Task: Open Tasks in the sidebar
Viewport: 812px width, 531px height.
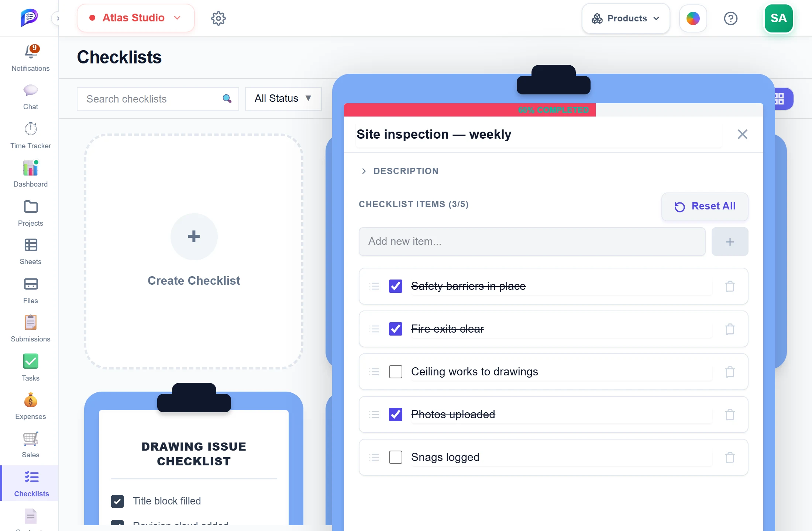Action: pos(31,368)
